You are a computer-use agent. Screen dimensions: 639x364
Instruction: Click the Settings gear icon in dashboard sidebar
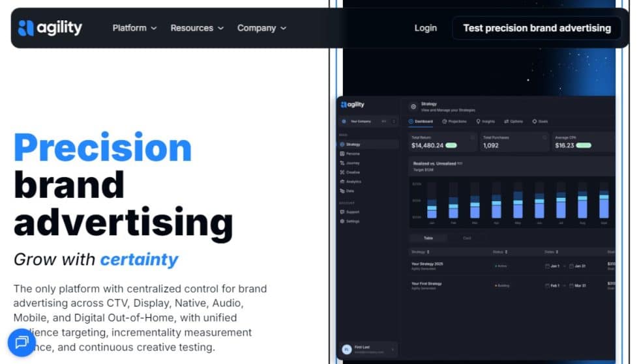coord(342,221)
